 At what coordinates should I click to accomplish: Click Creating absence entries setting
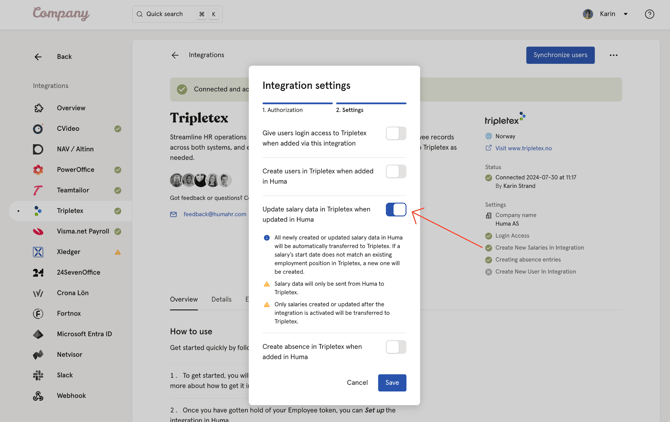tap(528, 260)
